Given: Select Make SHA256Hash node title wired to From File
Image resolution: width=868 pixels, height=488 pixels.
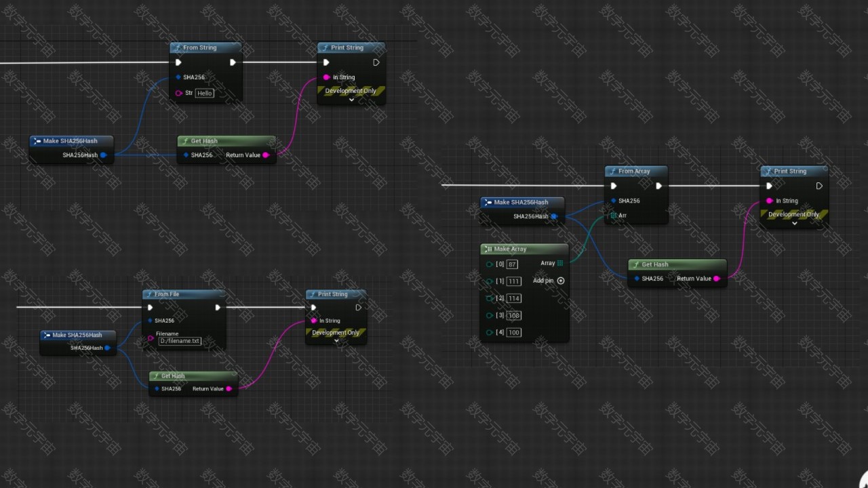Looking at the screenshot, I should point(77,335).
